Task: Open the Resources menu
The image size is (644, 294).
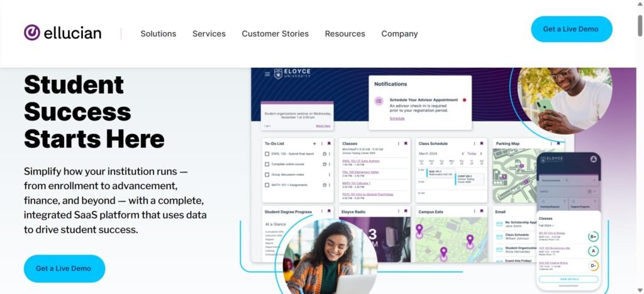Action: click(345, 34)
